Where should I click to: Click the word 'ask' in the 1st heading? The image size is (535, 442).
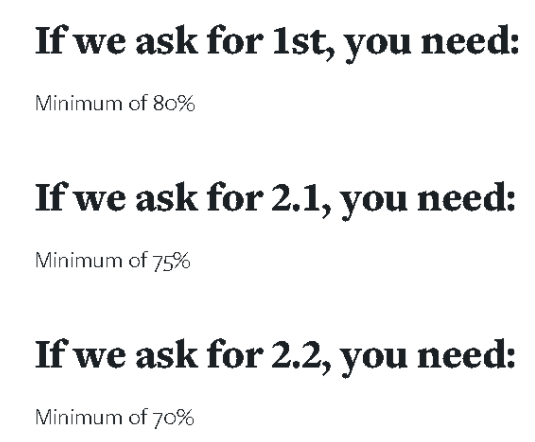coord(167,40)
